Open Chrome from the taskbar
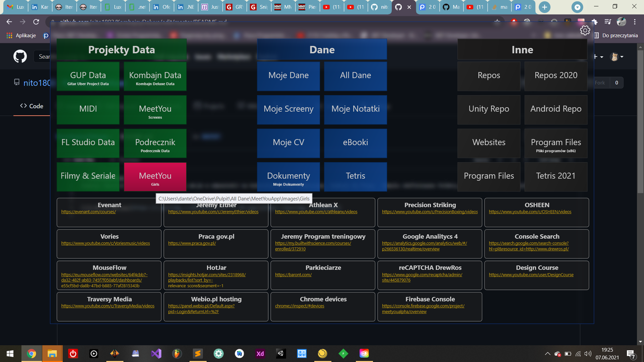Screen dimensions: 644x362 pyautogui.click(x=31, y=353)
